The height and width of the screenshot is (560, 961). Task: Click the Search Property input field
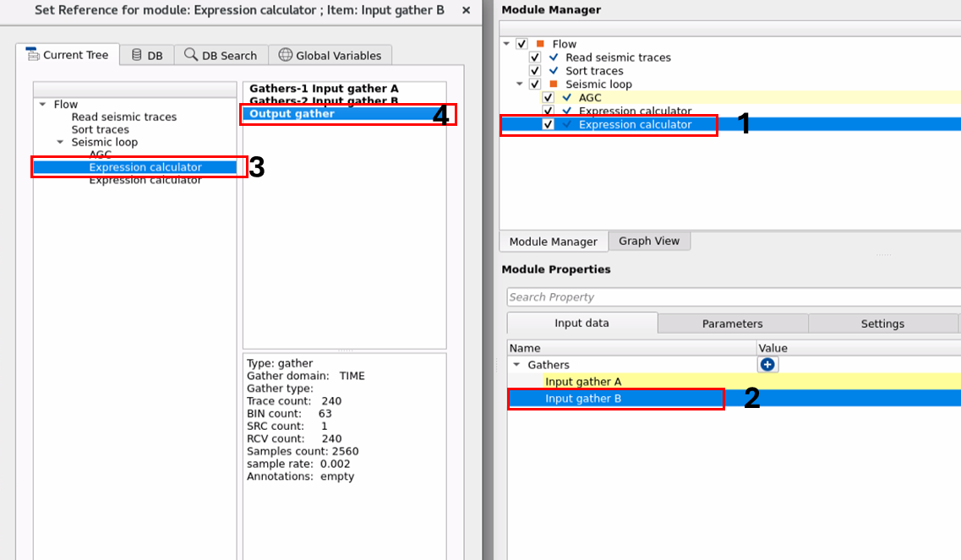pos(733,296)
